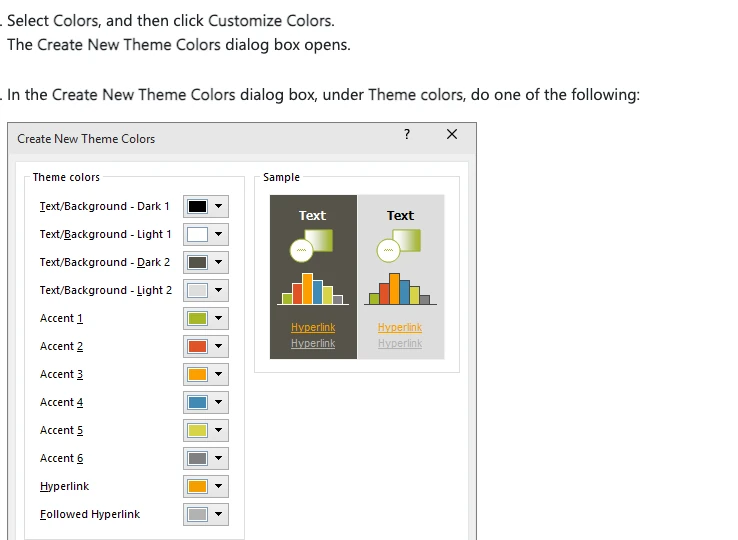Click the white Light 1 color swatch
738x540 pixels.
point(197,234)
